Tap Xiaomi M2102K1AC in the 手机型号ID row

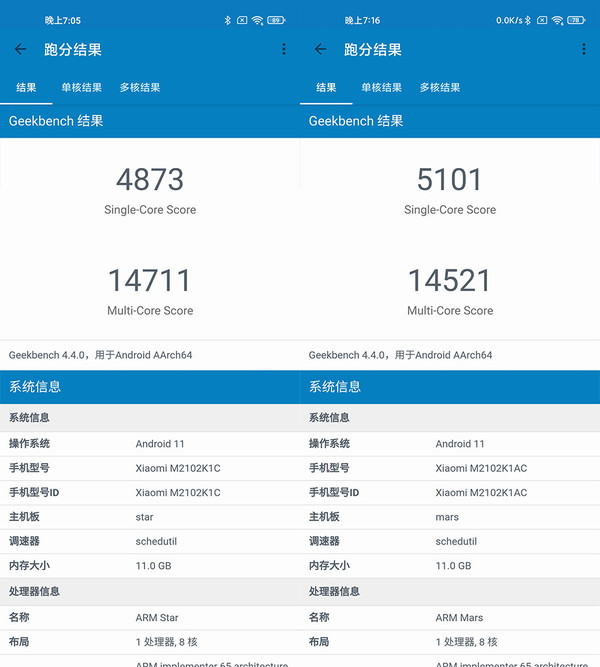coord(481,493)
